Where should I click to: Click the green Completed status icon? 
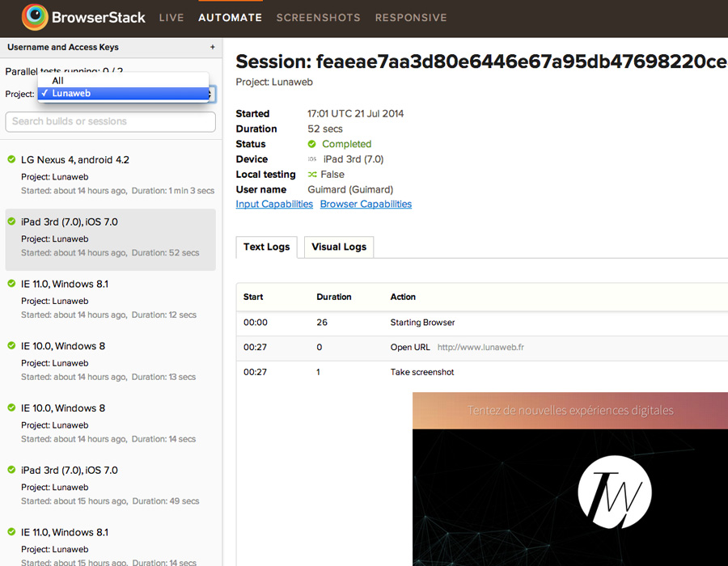[x=311, y=144]
